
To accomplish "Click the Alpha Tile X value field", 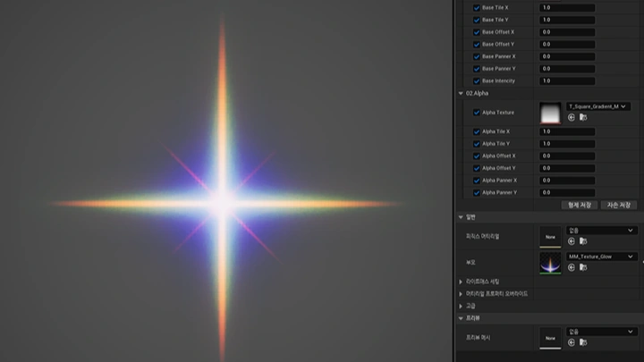I will click(567, 131).
